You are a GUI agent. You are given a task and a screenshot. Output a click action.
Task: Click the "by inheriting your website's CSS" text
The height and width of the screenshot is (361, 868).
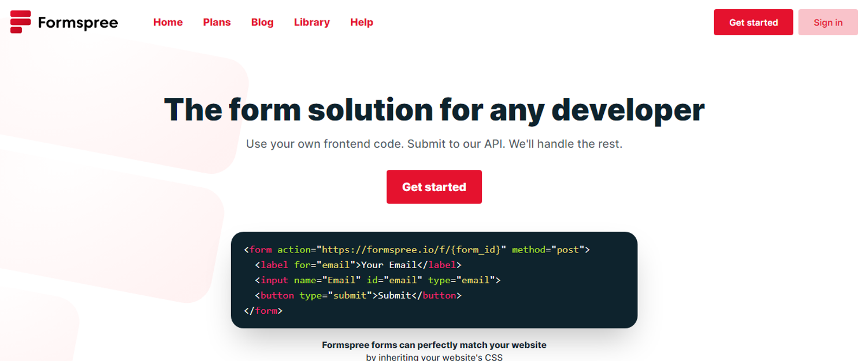pos(434,357)
